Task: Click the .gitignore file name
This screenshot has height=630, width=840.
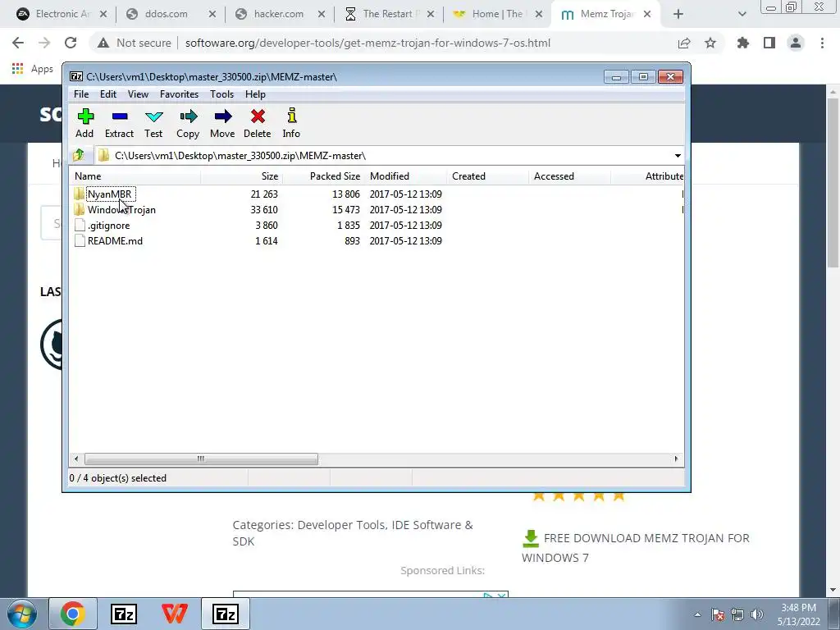Action: pyautogui.click(x=109, y=226)
